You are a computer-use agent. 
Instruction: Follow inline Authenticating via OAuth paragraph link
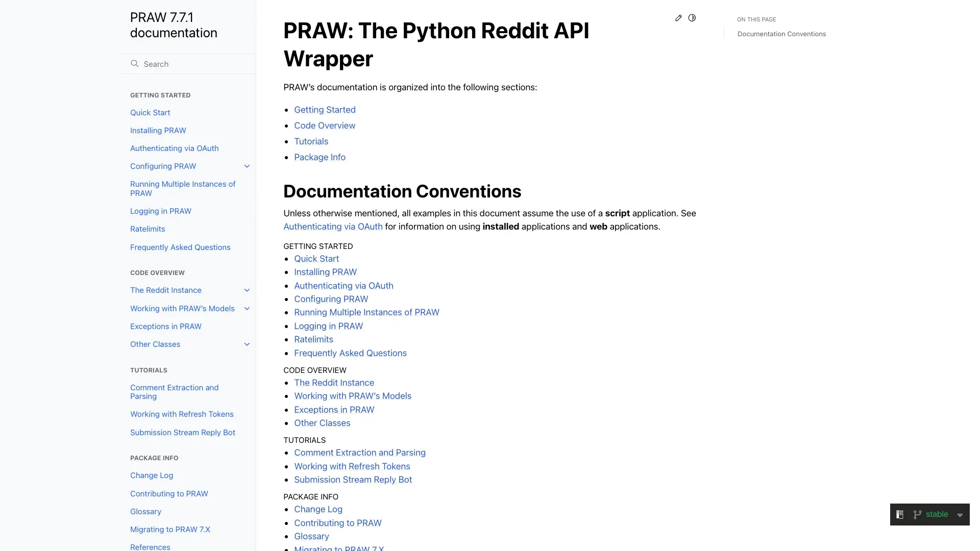[x=333, y=227]
